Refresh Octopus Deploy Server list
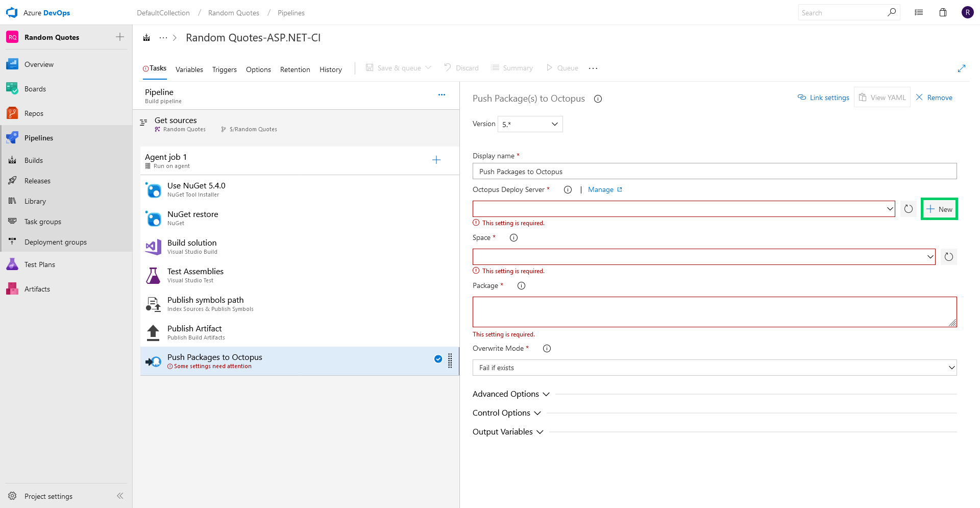Image resolution: width=980 pixels, height=508 pixels. pos(909,209)
